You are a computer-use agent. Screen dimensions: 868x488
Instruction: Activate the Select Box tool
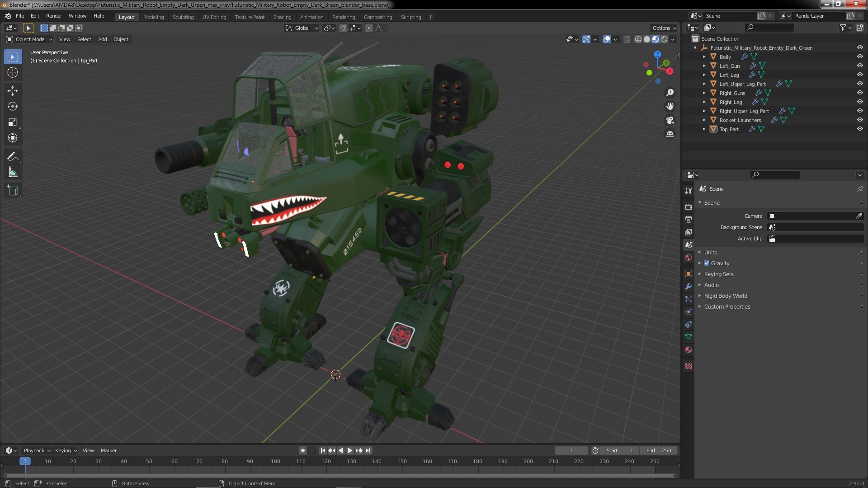click(13, 57)
